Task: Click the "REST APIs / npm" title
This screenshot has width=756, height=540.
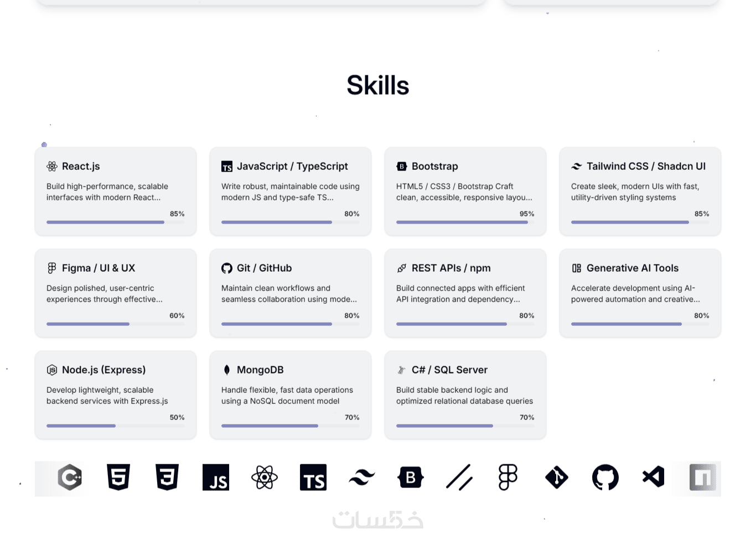Action: 451,268
